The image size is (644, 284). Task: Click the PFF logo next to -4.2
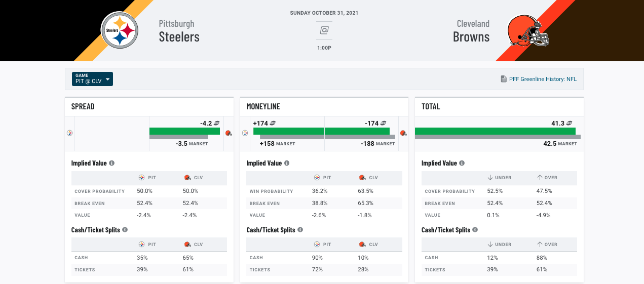[216, 123]
